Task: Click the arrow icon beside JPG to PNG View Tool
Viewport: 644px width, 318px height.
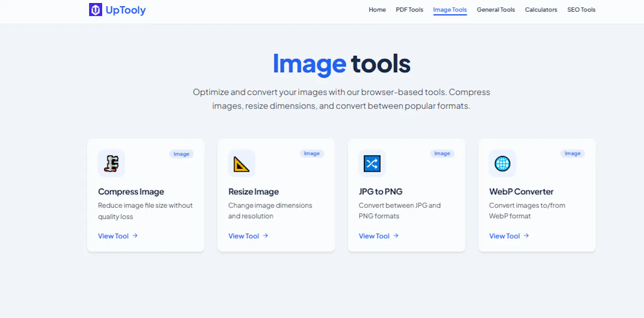Action: point(396,236)
